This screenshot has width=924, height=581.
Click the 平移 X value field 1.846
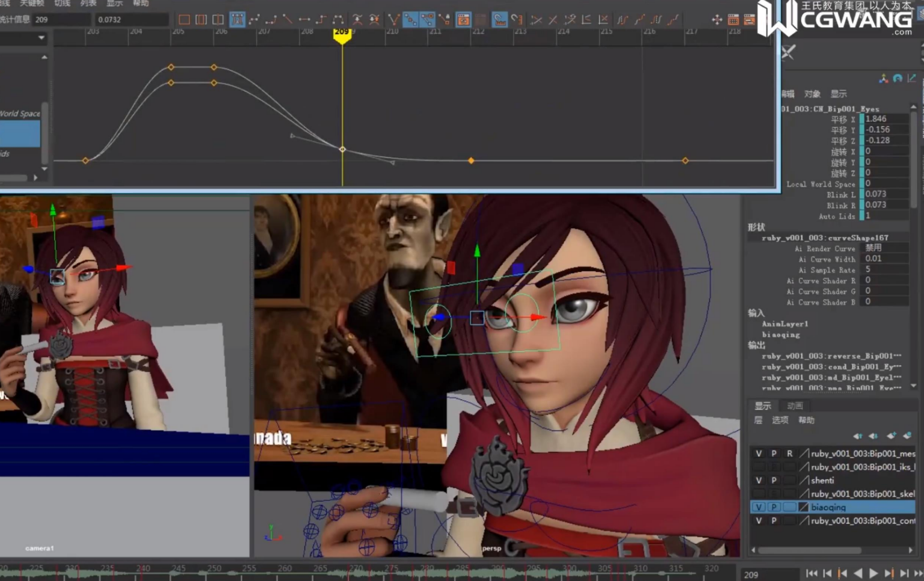coord(887,119)
